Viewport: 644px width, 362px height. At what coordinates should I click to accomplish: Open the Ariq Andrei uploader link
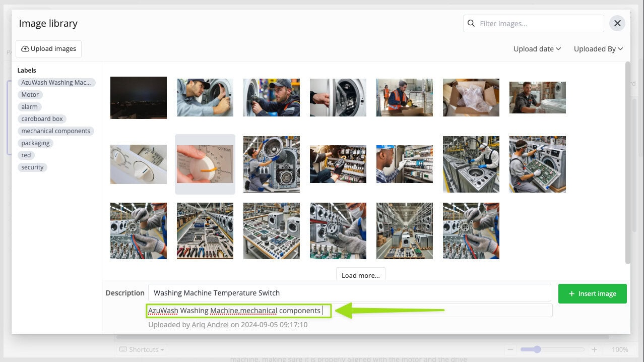[x=210, y=325]
